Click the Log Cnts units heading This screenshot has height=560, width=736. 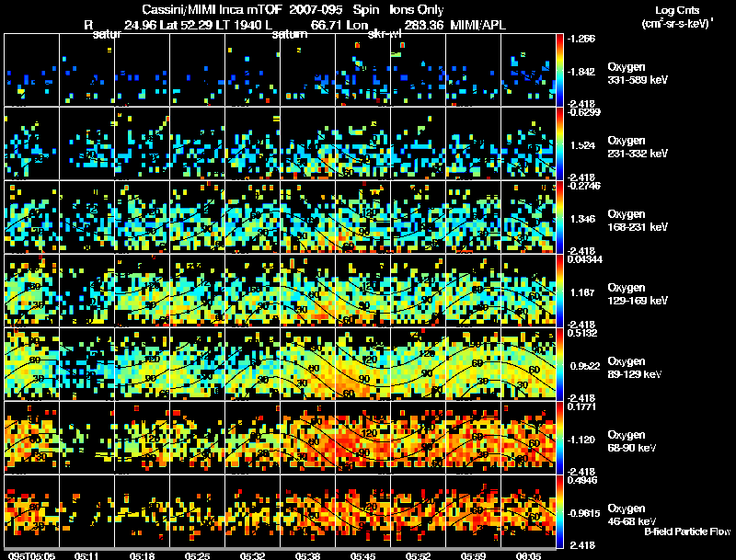[x=677, y=17]
